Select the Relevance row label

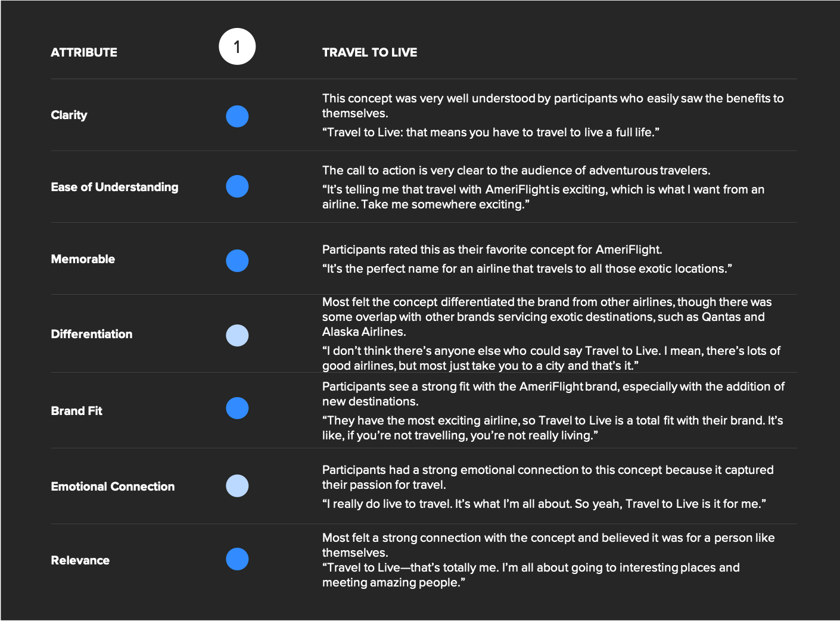pyautogui.click(x=80, y=560)
